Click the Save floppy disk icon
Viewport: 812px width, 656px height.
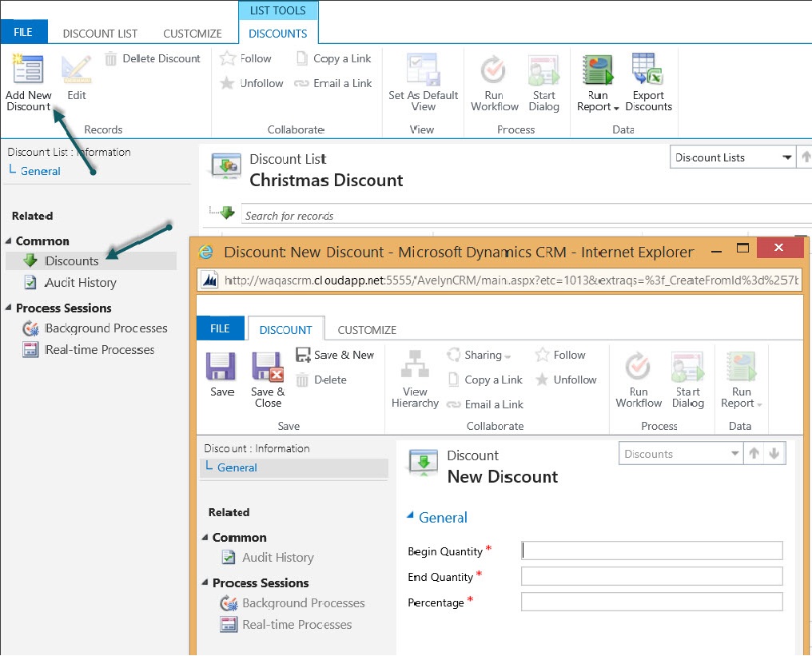click(x=221, y=367)
